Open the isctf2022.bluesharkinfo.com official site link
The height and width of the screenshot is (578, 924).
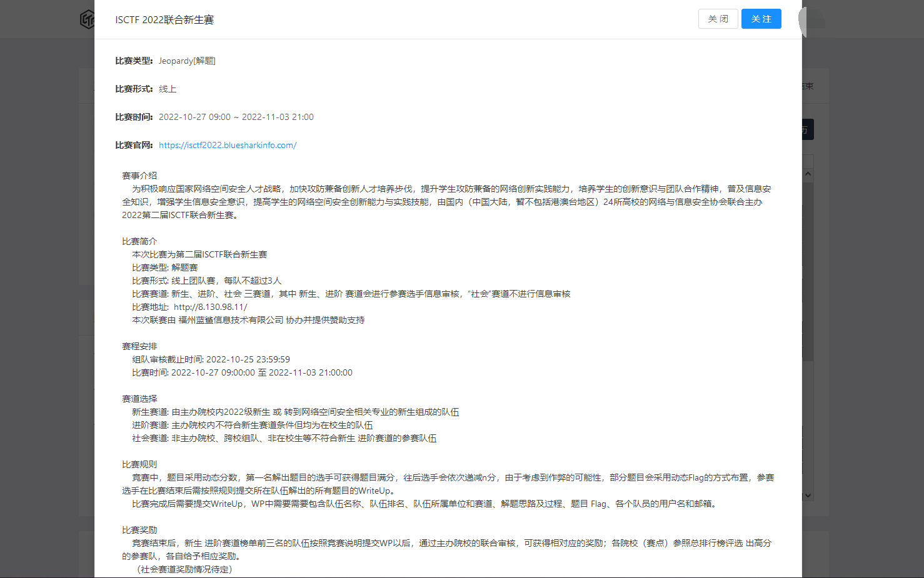coord(228,145)
